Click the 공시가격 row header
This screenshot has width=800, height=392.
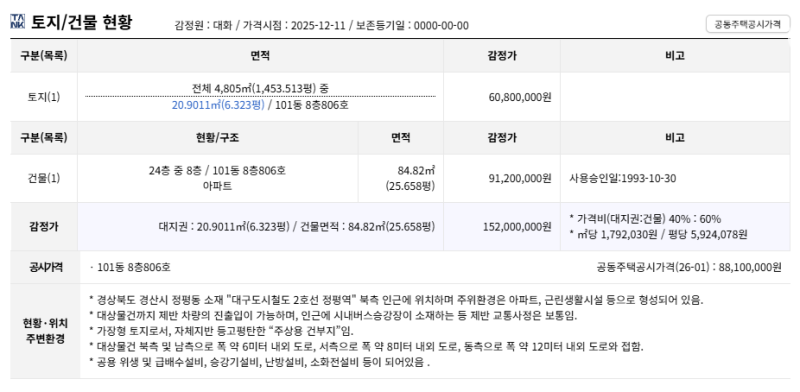pos(45,267)
